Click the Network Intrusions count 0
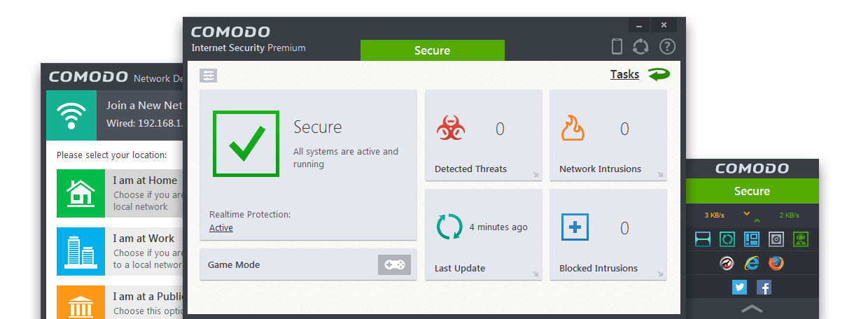 [624, 129]
